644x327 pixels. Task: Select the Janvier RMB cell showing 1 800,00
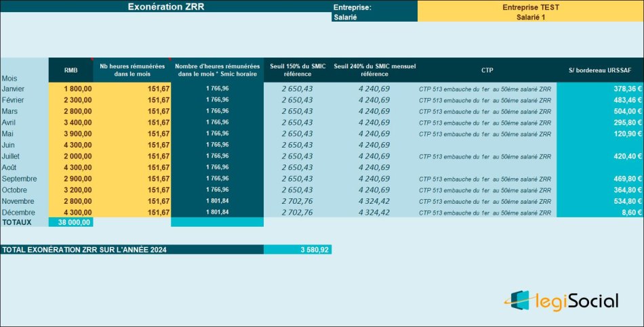[71, 89]
